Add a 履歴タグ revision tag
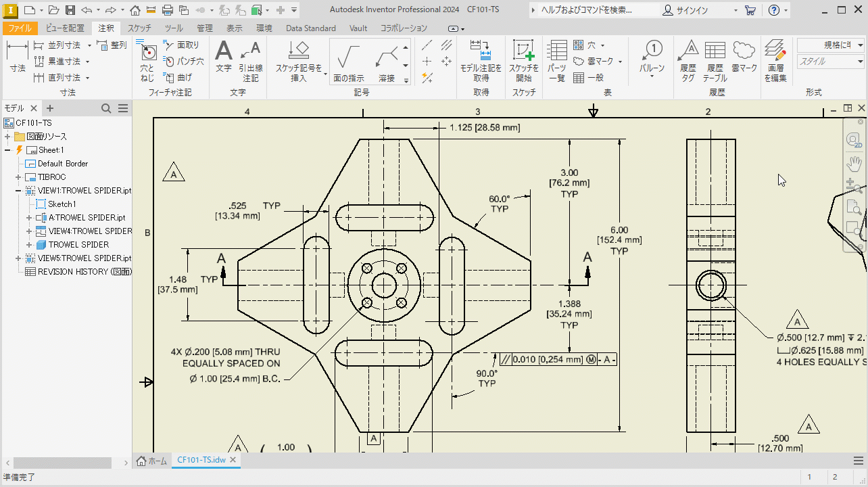Image resolution: width=868 pixels, height=487 pixels. (688, 62)
